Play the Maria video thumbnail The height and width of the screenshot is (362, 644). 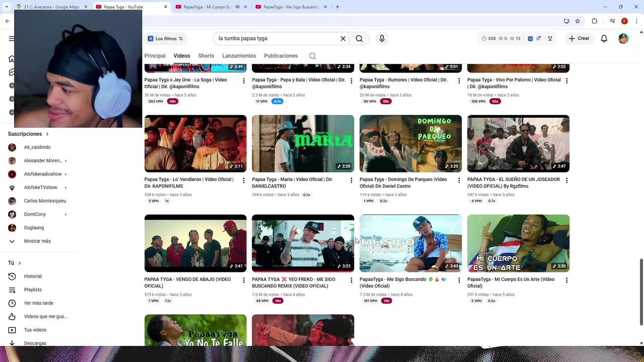[303, 144]
